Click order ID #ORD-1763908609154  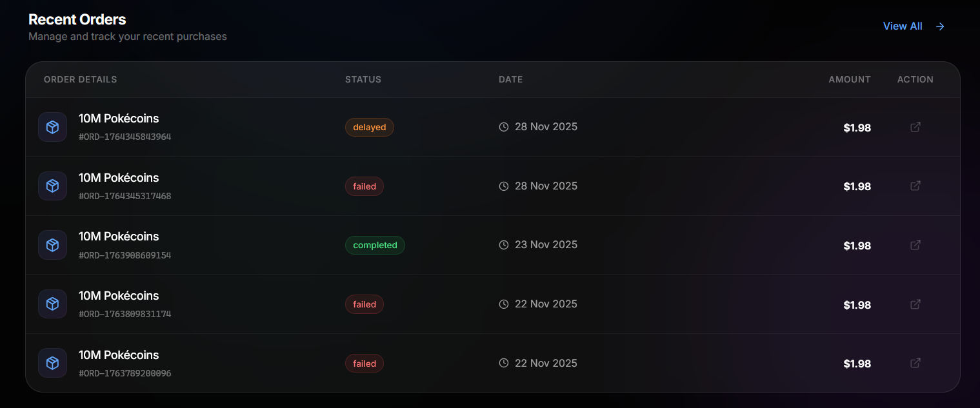[125, 255]
